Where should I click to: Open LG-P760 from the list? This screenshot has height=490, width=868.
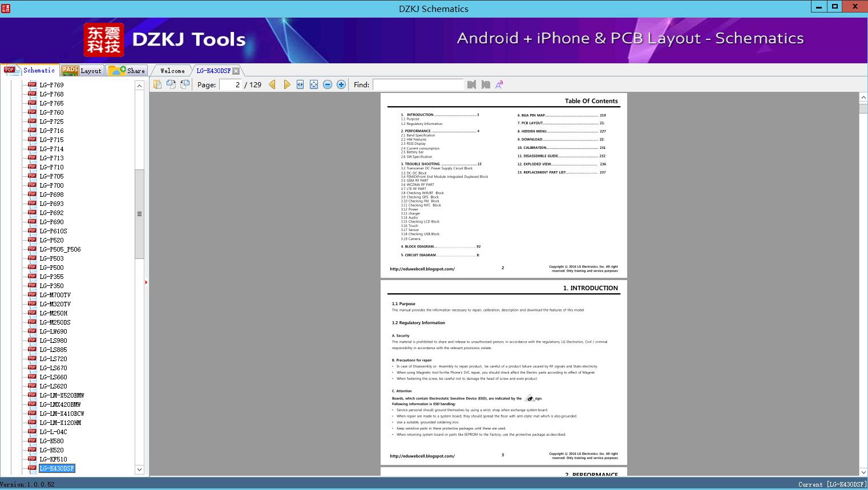[51, 112]
